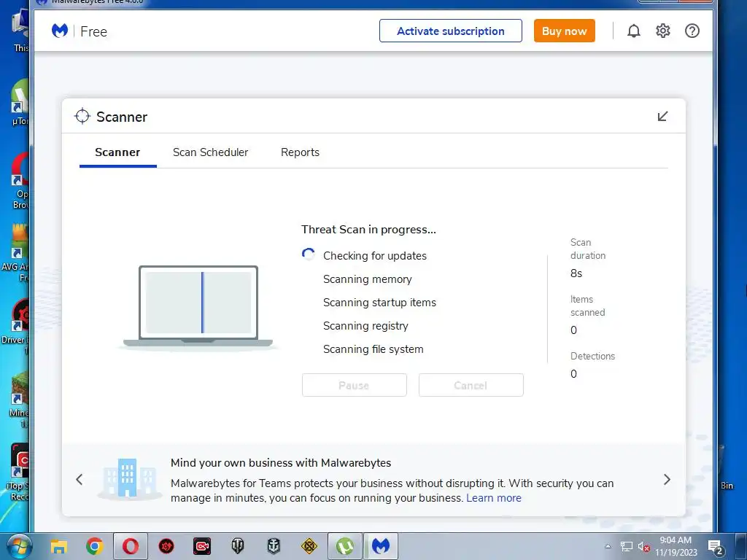Collapse the Scanner panel with arrow icon
Image resolution: width=747 pixels, height=560 pixels.
click(x=662, y=116)
